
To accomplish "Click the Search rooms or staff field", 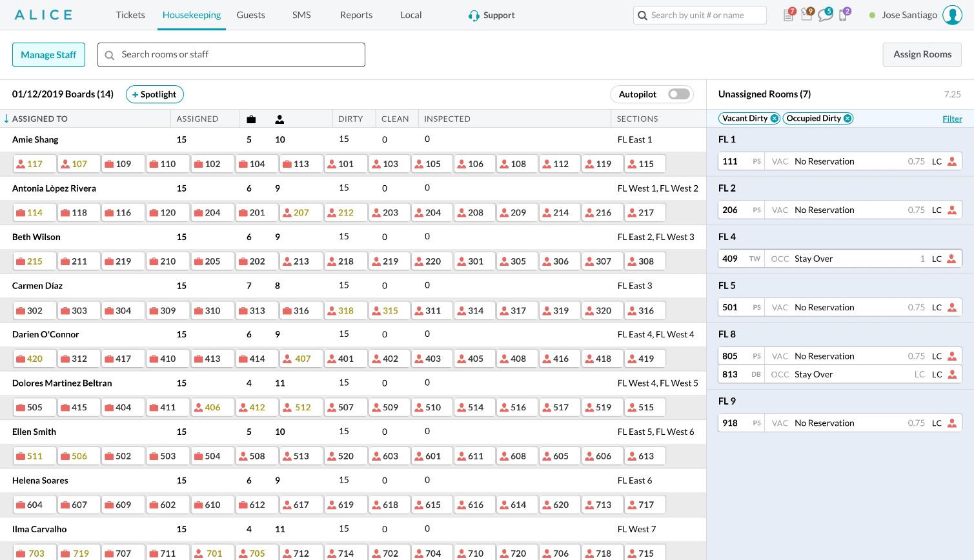I will (231, 55).
